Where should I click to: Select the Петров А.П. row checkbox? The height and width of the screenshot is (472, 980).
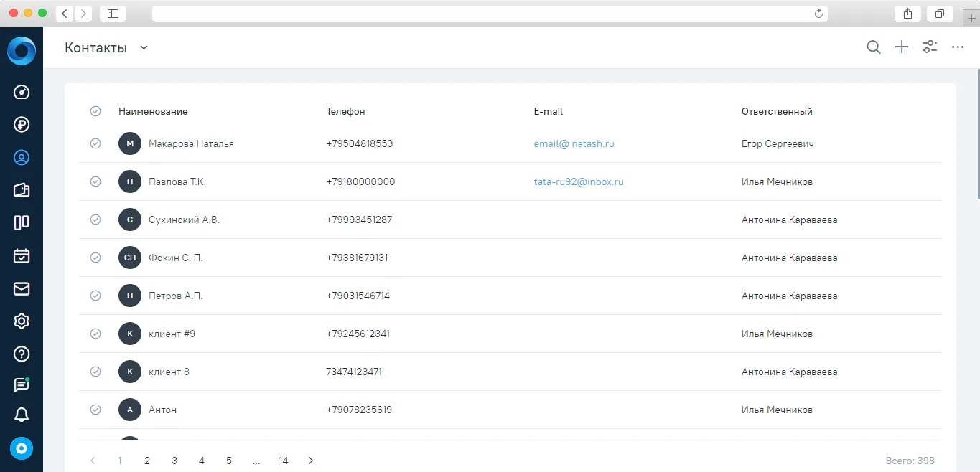point(95,296)
